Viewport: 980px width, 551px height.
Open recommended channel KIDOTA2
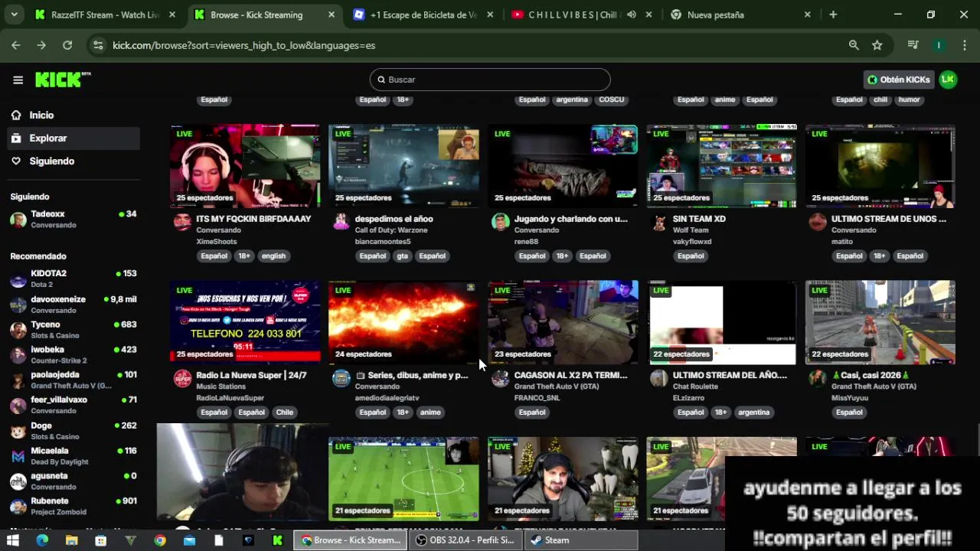point(73,279)
